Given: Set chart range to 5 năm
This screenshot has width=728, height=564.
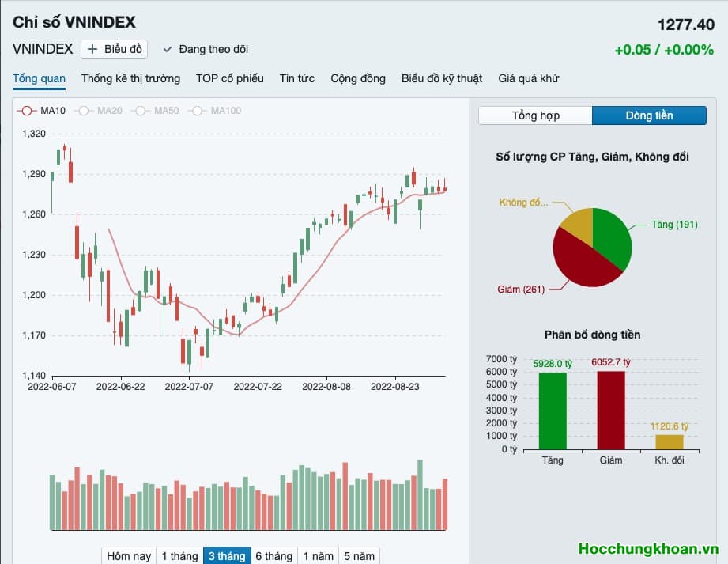Looking at the screenshot, I should [358, 556].
